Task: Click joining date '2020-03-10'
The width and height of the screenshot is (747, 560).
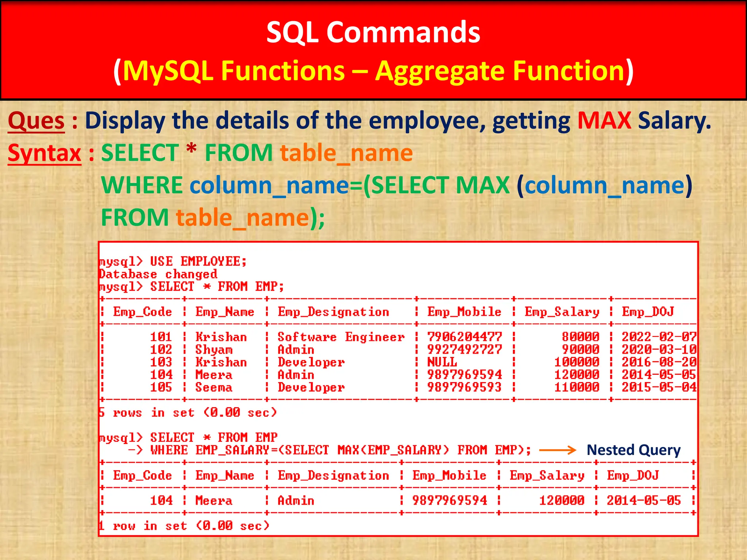Action: tap(659, 349)
